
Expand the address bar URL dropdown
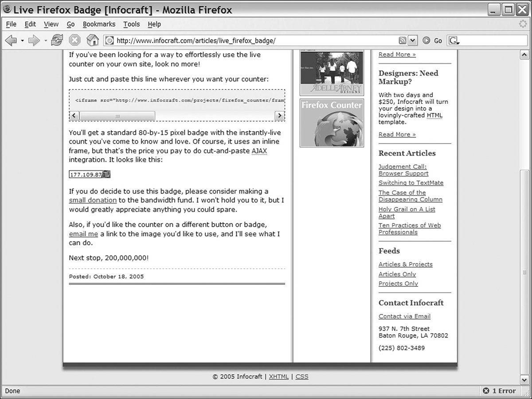413,41
